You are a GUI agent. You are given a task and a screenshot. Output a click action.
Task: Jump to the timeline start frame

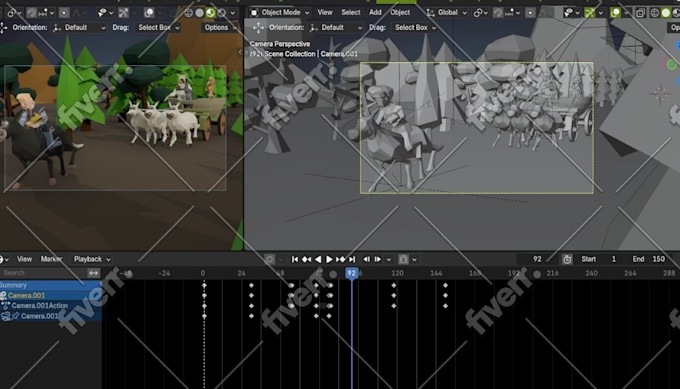(x=295, y=259)
